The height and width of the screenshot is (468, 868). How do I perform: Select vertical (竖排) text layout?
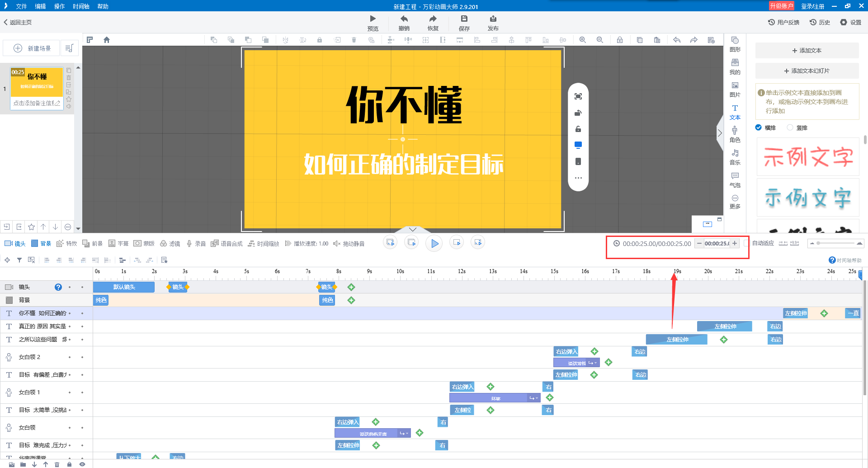pos(797,128)
